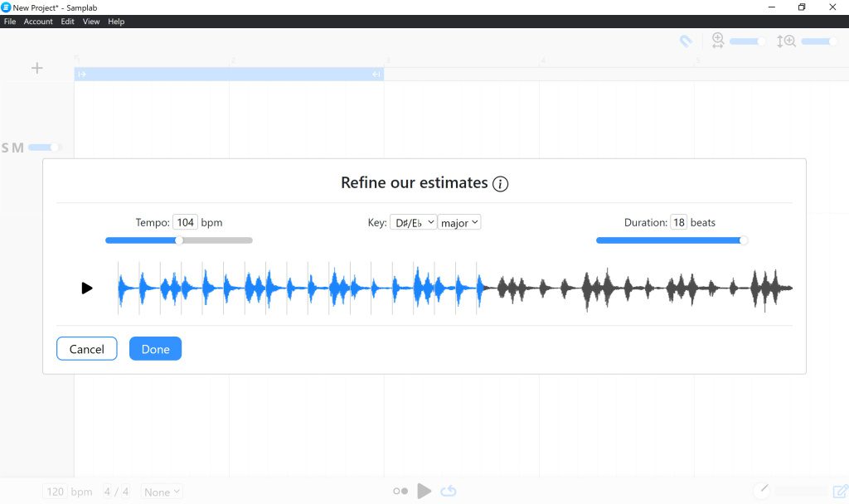This screenshot has height=504, width=849.
Task: Click the Done button
Action: pyautogui.click(x=155, y=349)
